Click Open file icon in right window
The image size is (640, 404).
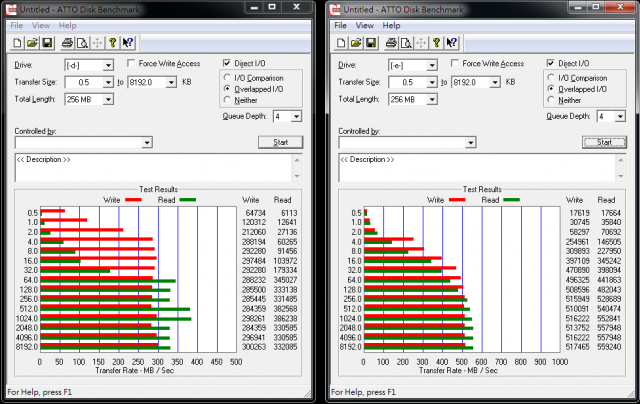pos(356,43)
